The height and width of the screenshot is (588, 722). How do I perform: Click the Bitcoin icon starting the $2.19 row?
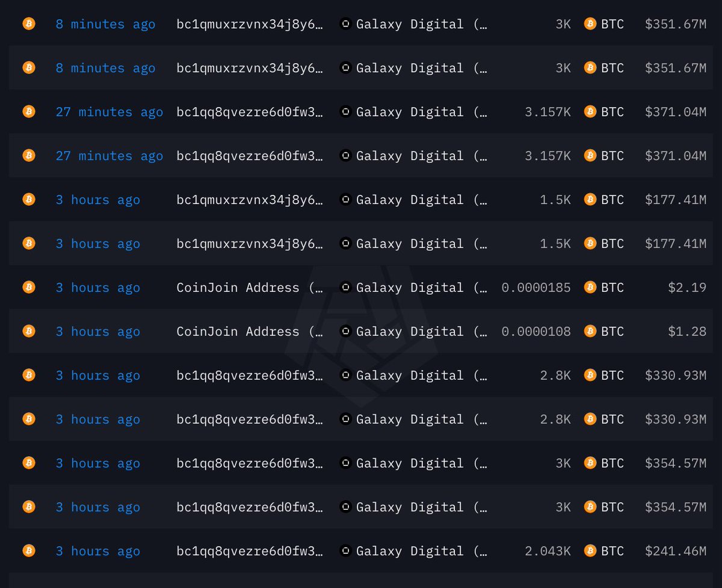tap(28, 288)
